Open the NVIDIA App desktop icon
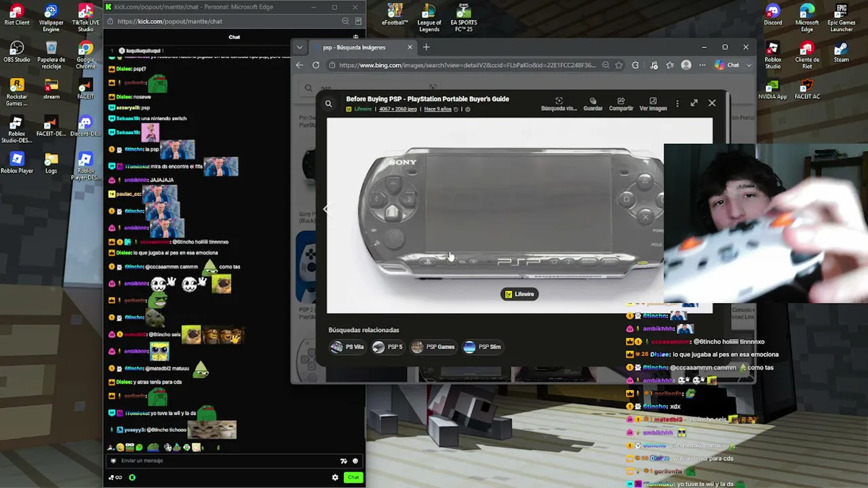868x488 pixels. click(772, 89)
